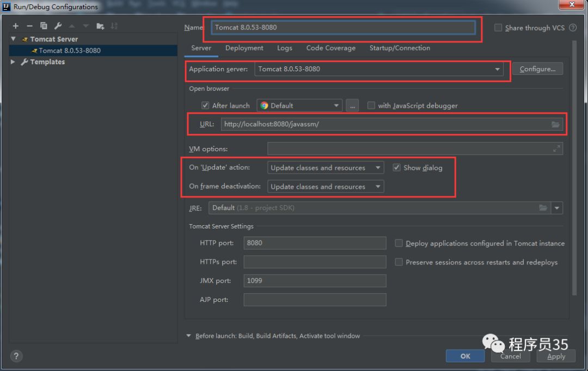The height and width of the screenshot is (371, 588).
Task: Click the Apply button
Action: pos(556,356)
